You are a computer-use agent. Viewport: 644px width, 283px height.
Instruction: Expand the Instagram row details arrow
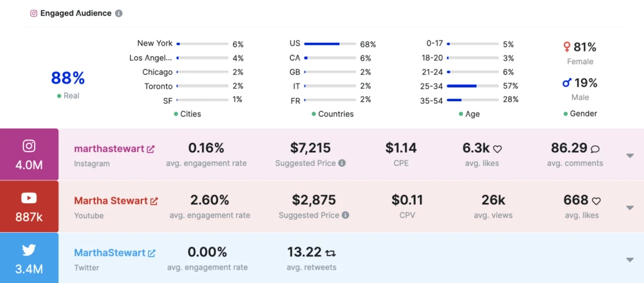[x=630, y=155]
